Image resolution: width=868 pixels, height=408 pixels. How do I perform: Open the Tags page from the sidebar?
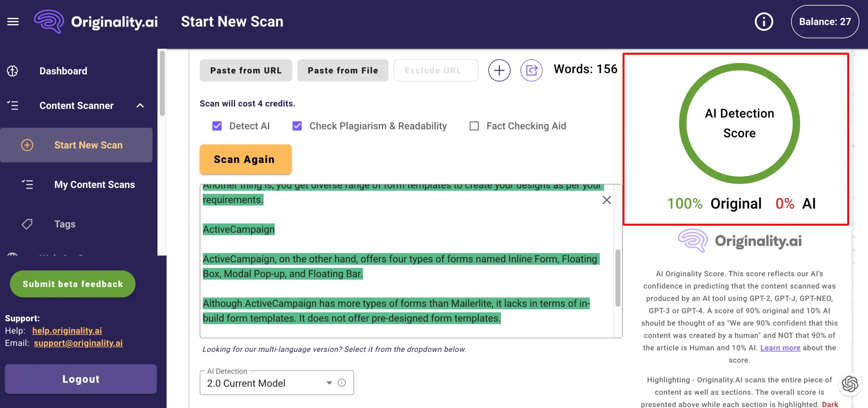point(64,224)
